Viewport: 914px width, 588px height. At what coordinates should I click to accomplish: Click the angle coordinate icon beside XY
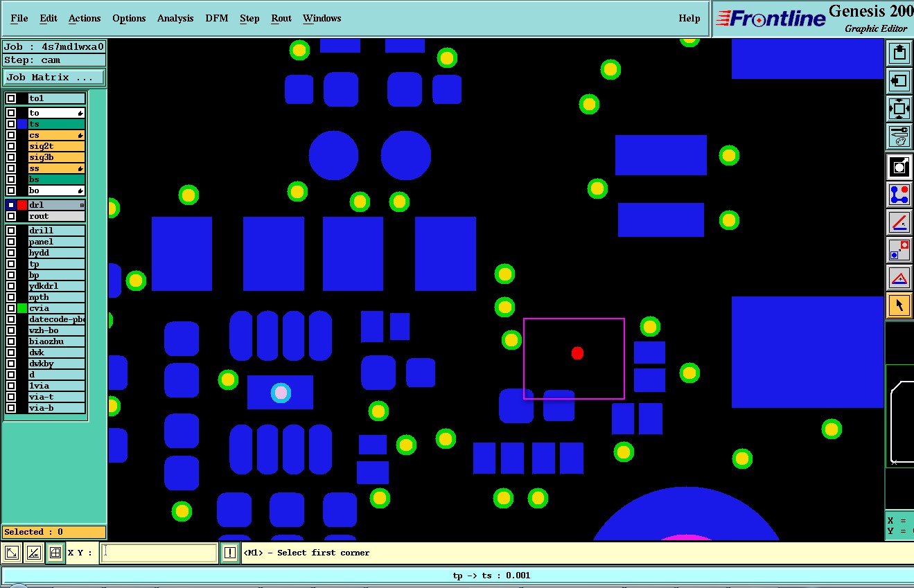click(33, 553)
